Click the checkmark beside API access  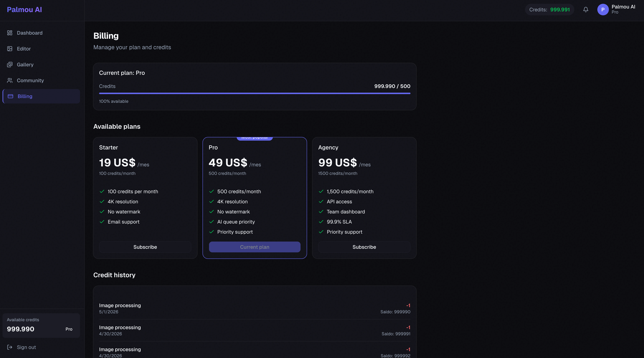pyautogui.click(x=321, y=201)
